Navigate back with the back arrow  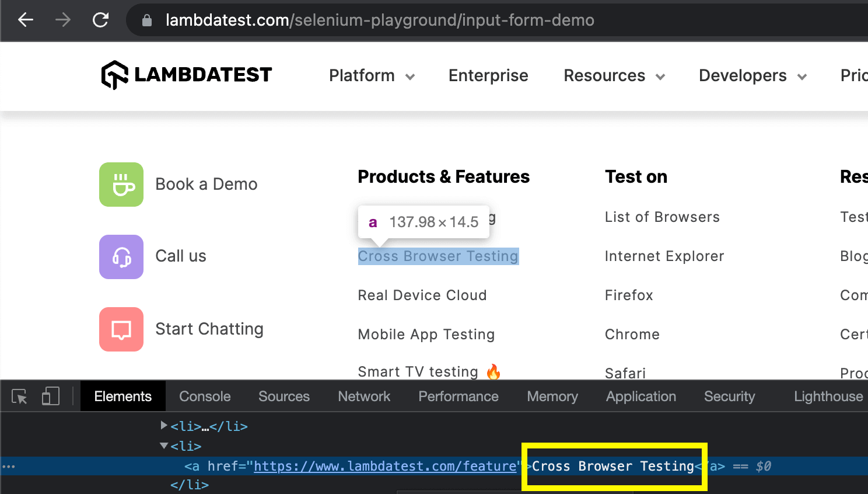click(x=25, y=19)
